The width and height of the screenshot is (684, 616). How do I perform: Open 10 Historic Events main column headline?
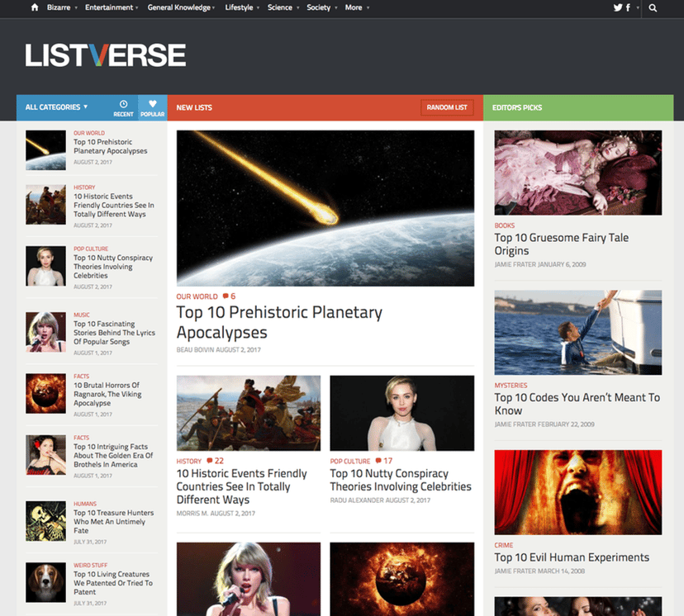241,486
